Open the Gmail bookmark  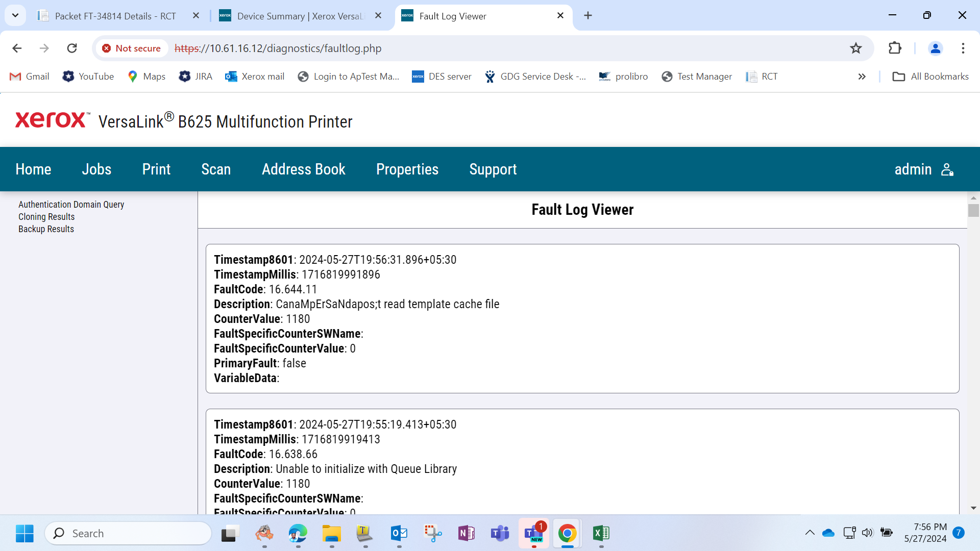pyautogui.click(x=30, y=77)
